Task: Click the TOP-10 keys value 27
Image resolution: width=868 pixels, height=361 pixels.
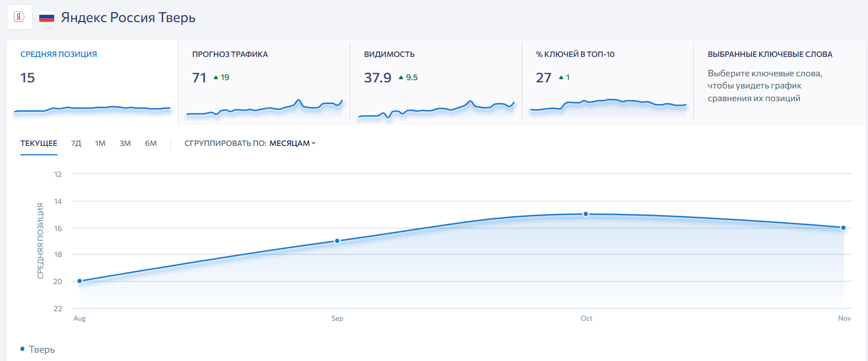Action: 544,78
